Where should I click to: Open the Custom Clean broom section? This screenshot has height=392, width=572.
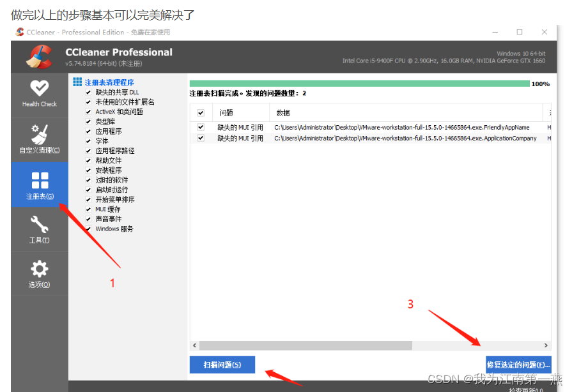tap(40, 140)
